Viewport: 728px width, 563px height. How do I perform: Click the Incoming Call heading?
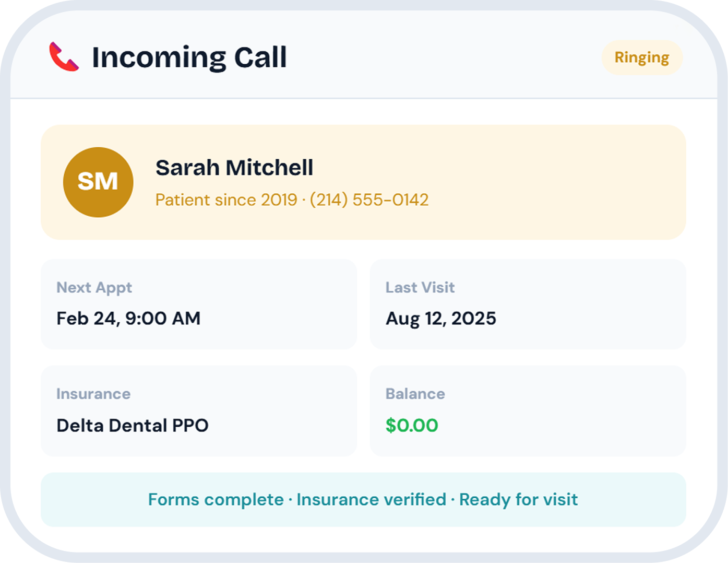pyautogui.click(x=189, y=57)
